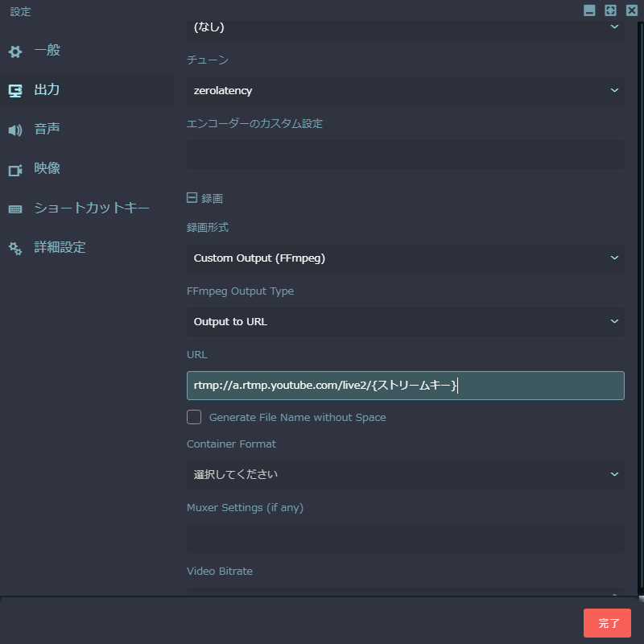Click the エンコーダーのカスタム設定 text field

tap(406, 155)
